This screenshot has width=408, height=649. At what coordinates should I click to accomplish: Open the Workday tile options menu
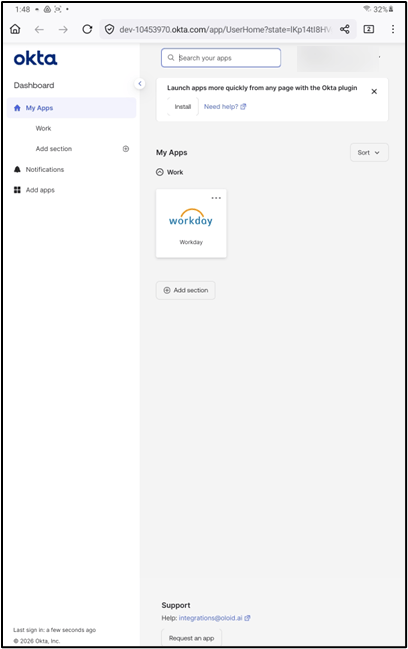[216, 198]
